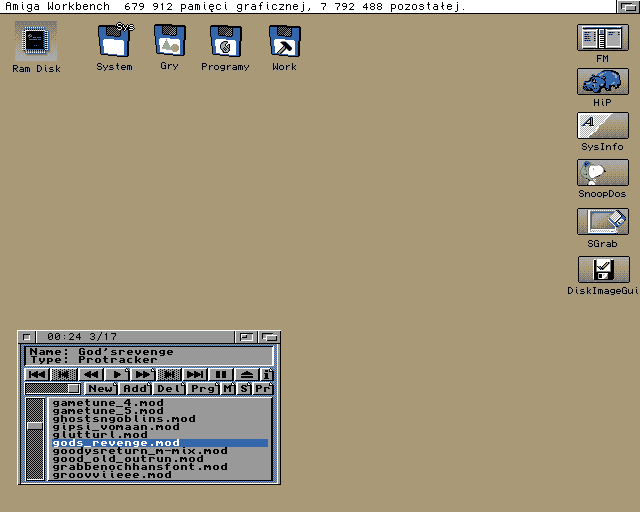Viewport: 640px width, 512px height.
Task: Select goodysreturn_m-mix.mod in the playlist
Action: pyautogui.click(x=160, y=451)
